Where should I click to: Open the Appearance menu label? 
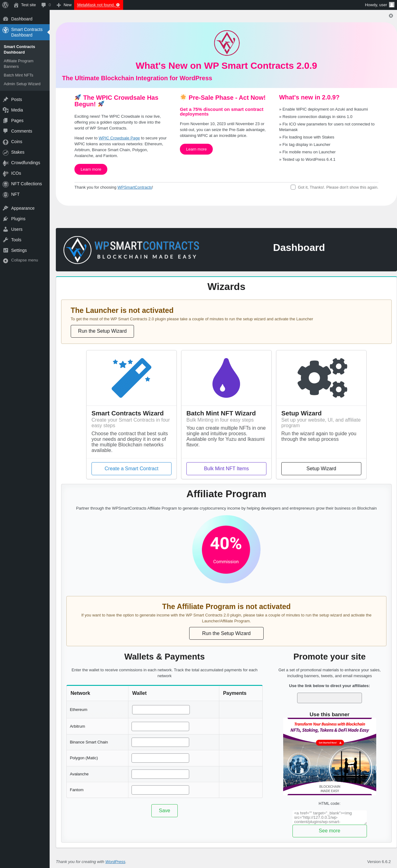pyautogui.click(x=23, y=208)
